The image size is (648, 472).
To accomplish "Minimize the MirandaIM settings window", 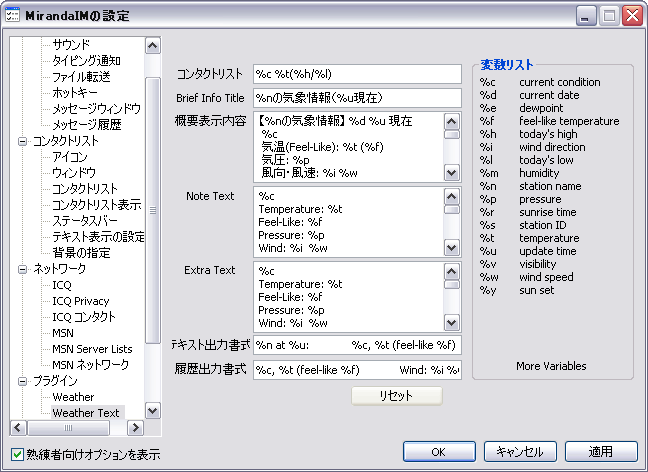I will [586, 16].
